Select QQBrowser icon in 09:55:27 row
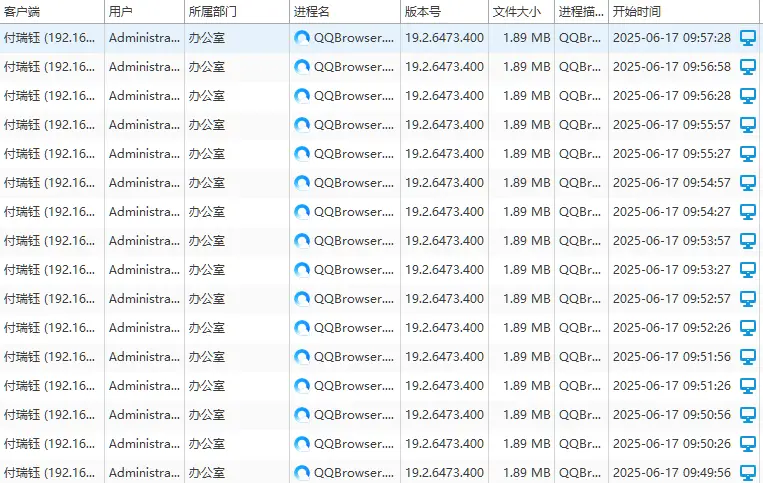The image size is (763, 483). coord(302,154)
